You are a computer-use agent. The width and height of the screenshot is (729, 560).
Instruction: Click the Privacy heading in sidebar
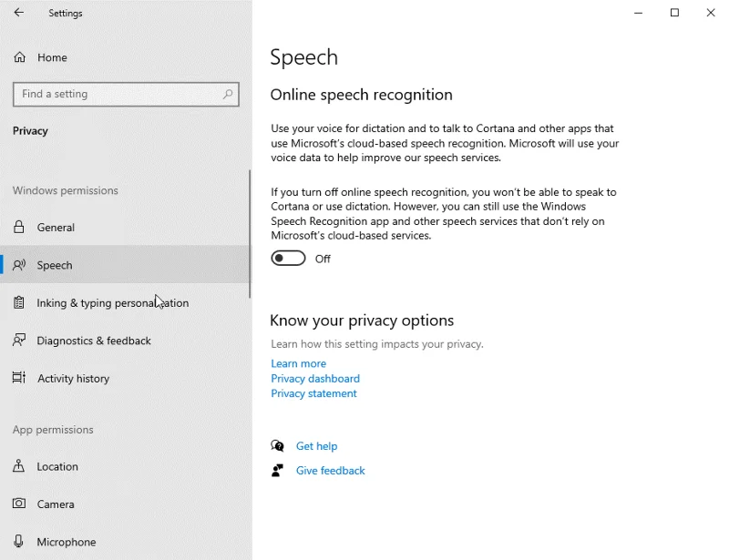point(30,130)
